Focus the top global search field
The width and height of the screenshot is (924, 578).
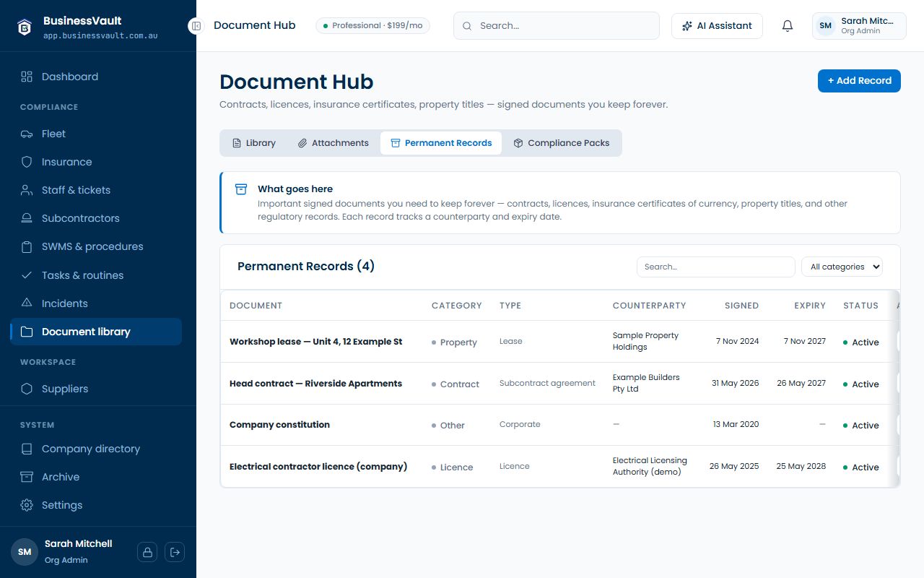[x=557, y=26]
